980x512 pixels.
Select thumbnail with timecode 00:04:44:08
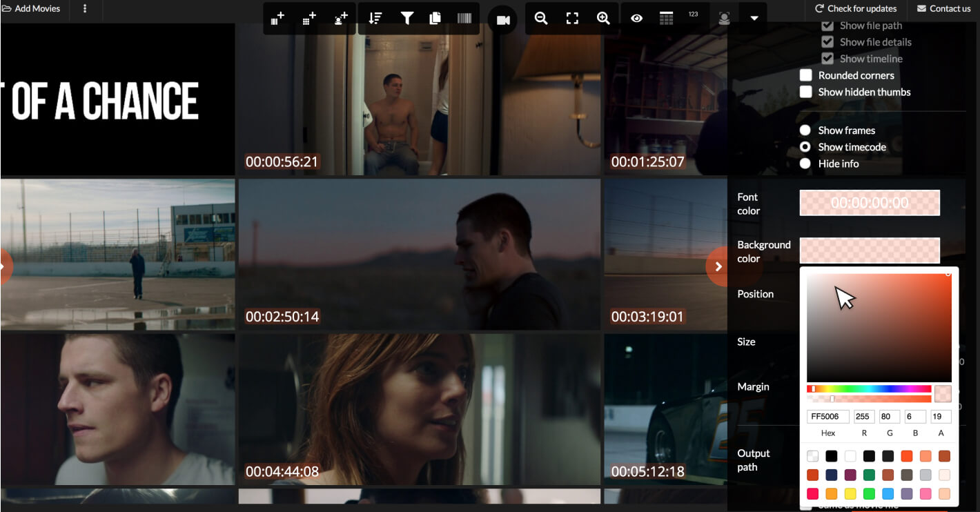pos(420,410)
